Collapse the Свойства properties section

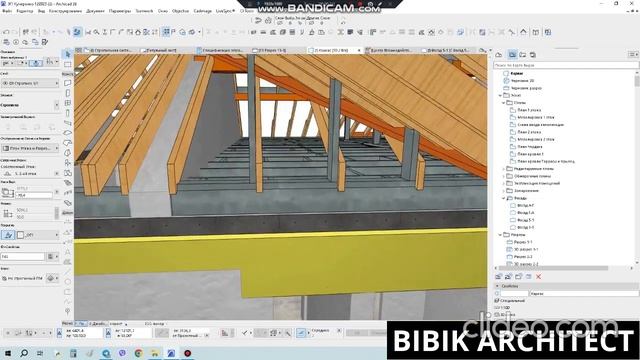497,286
